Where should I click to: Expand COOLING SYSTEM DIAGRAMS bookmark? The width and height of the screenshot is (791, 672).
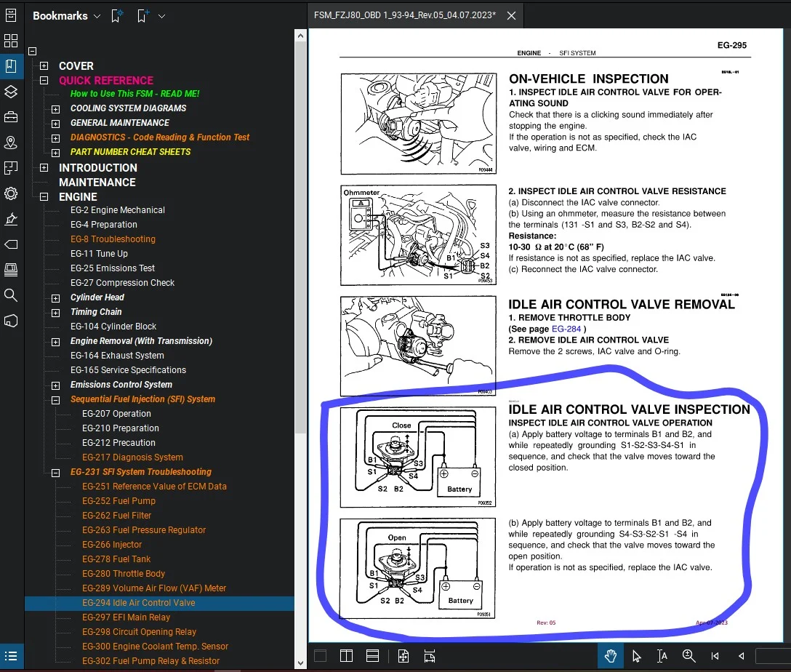[55, 109]
